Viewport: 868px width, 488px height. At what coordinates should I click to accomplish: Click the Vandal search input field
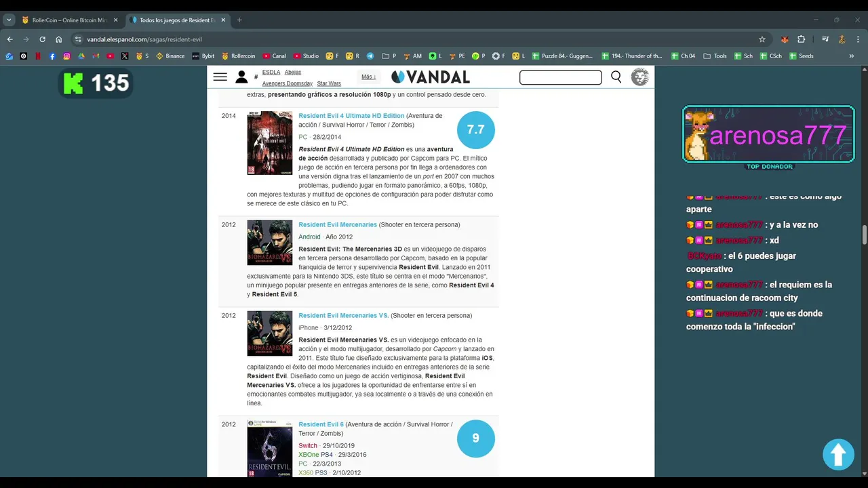click(561, 77)
